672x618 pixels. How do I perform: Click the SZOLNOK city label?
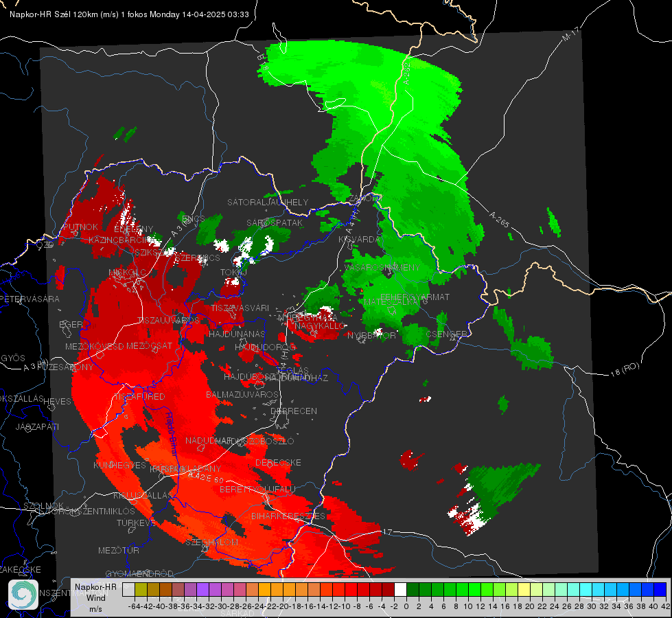point(43,505)
